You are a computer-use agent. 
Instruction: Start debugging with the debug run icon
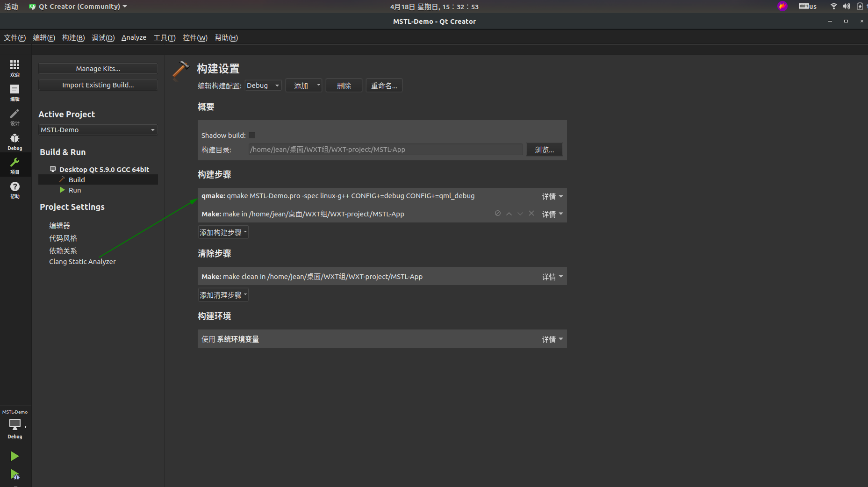[14, 474]
